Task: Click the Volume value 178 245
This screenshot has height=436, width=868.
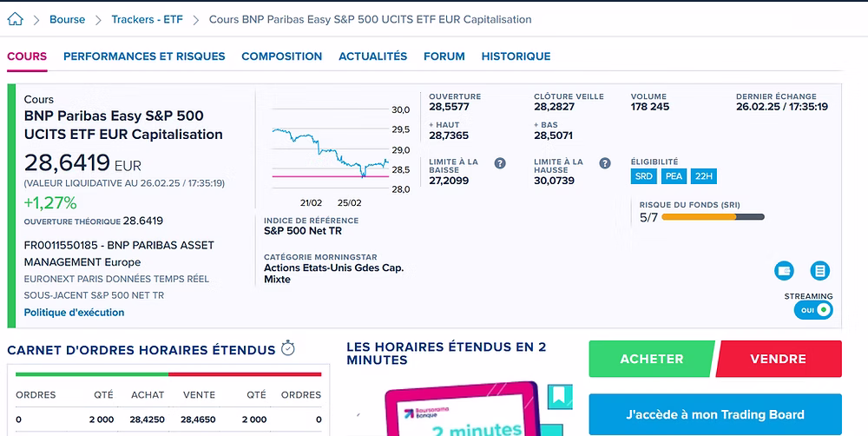Action: click(650, 107)
